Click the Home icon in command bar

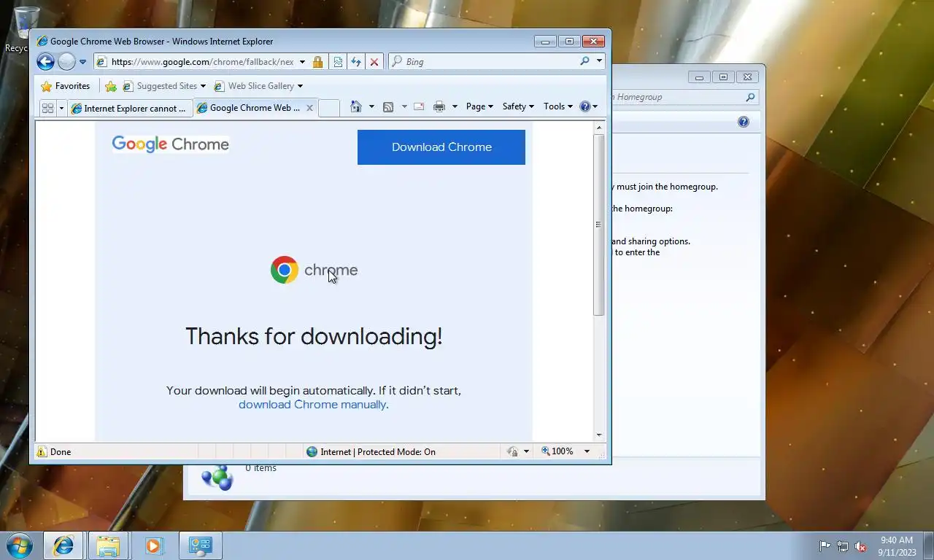[x=356, y=106]
